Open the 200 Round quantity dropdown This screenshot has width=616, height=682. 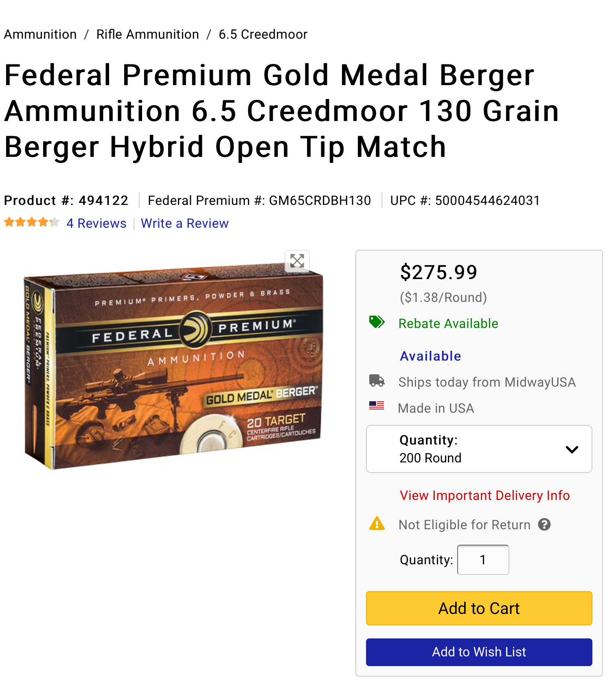tap(479, 449)
